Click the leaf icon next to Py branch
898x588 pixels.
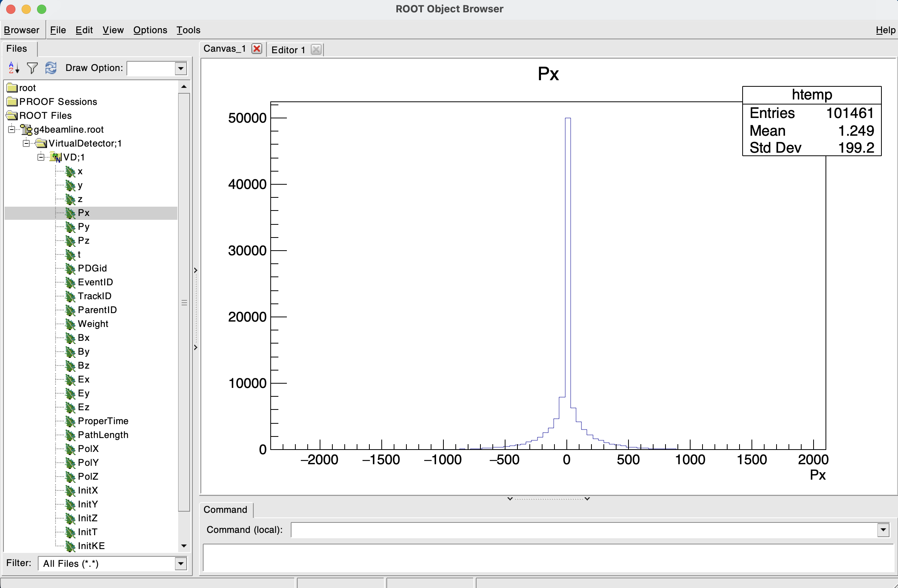[70, 227]
